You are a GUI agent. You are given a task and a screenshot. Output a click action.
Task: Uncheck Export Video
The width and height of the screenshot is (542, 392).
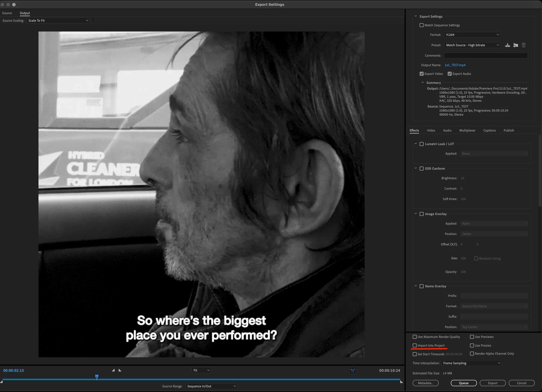[x=422, y=74]
